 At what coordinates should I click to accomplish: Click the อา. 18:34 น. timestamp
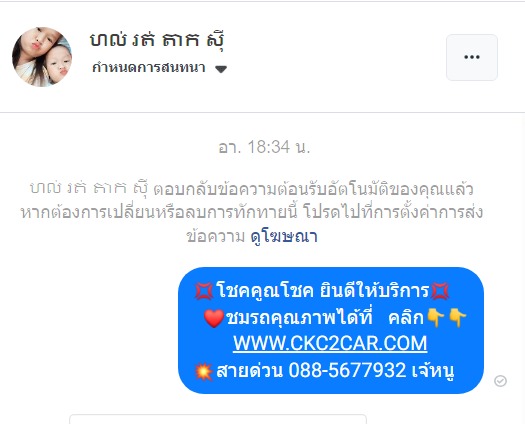coord(264,147)
